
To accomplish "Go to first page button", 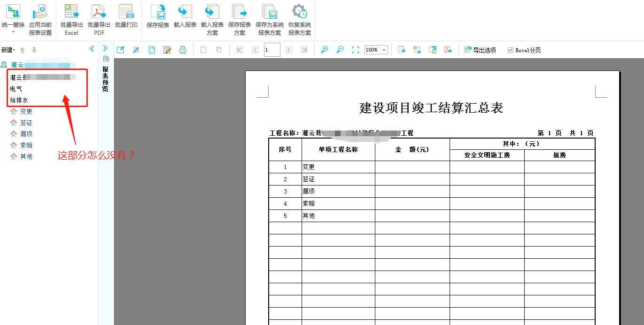I will click(x=240, y=50).
